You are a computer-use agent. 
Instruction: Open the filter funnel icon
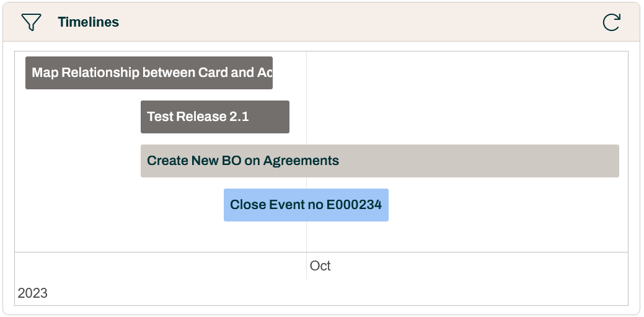(31, 22)
